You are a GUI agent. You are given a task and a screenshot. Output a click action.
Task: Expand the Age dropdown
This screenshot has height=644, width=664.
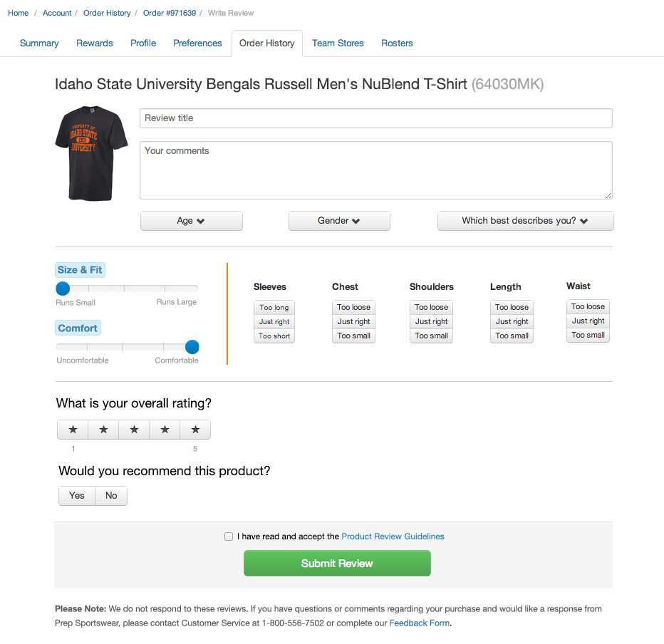[x=191, y=221]
